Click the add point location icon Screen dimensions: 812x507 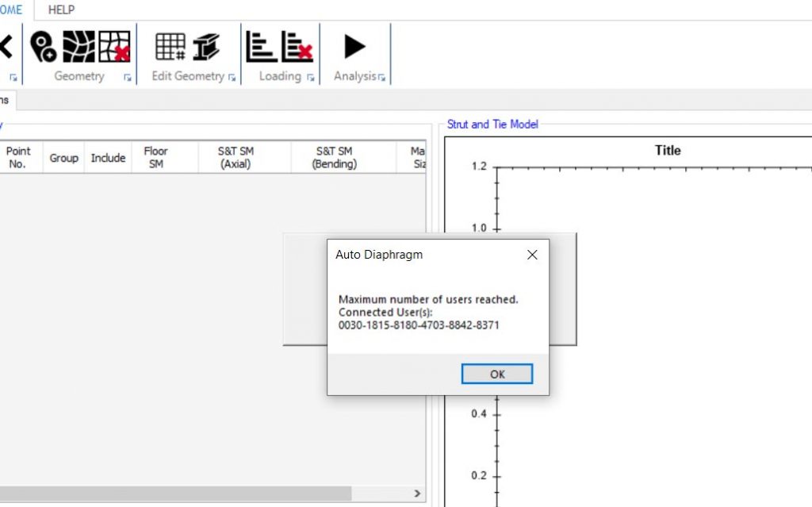pos(43,47)
